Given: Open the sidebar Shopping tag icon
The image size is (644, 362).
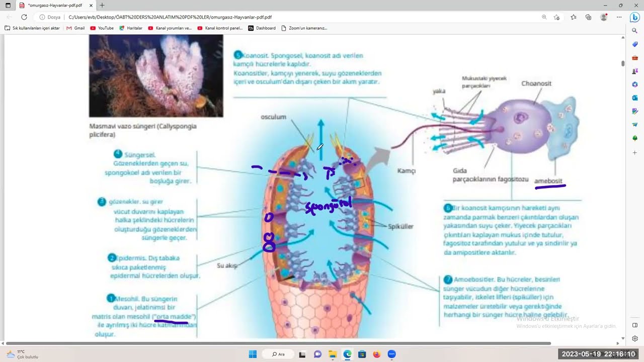Looking at the screenshot, I should click(x=635, y=44).
